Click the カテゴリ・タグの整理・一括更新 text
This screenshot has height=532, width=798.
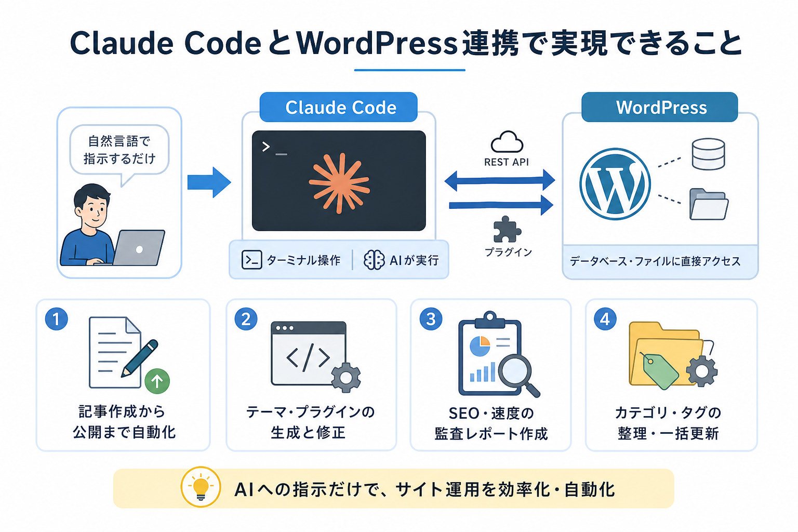pyautogui.click(x=668, y=423)
